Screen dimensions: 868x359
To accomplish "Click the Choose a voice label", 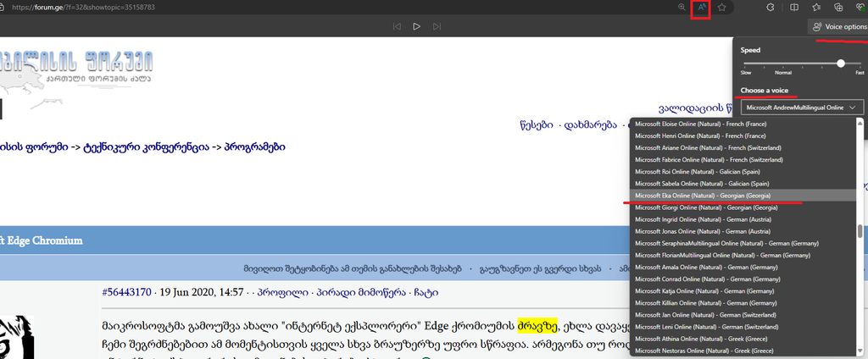I will click(x=765, y=90).
